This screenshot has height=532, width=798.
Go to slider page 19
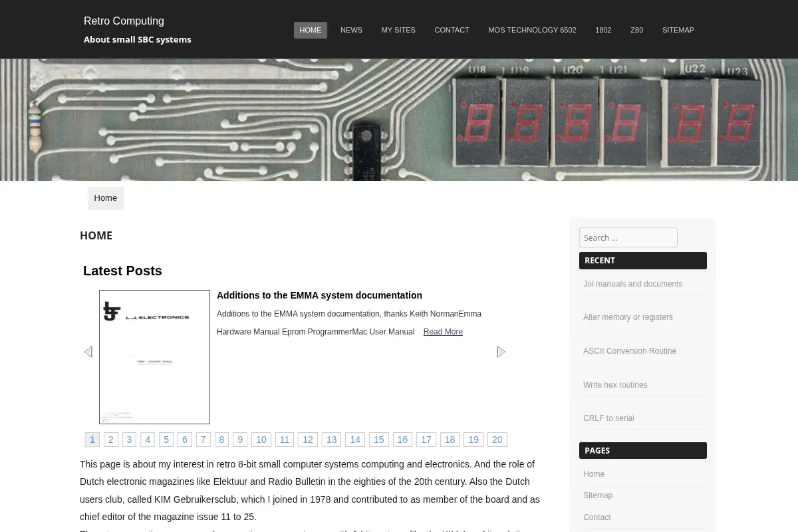click(x=473, y=440)
